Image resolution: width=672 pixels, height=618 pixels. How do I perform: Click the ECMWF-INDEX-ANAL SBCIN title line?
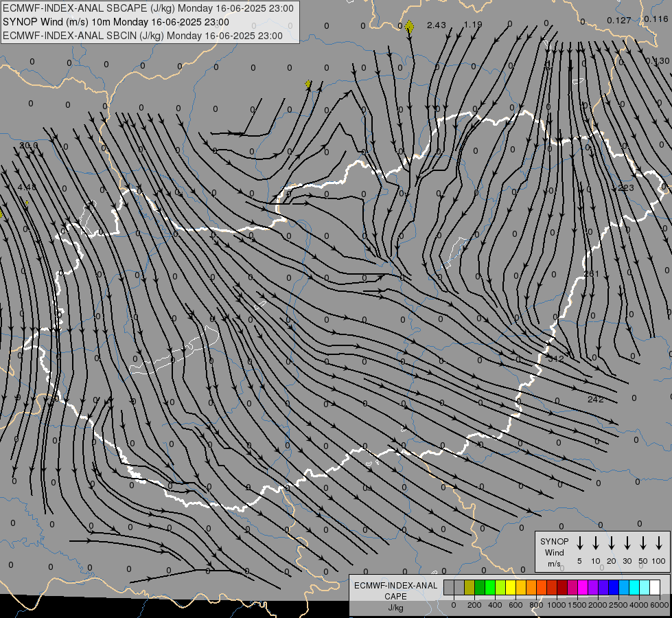tap(143, 36)
